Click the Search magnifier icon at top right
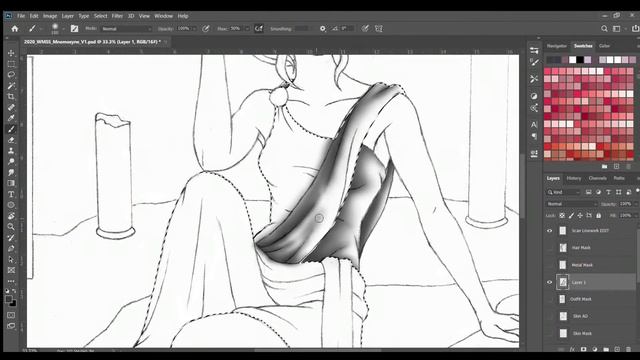This screenshot has height=360, width=640. click(x=604, y=29)
